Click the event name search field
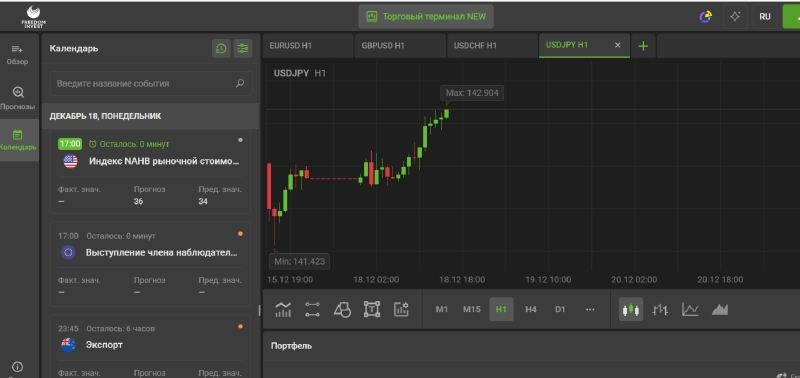This screenshot has height=378, width=800. click(x=151, y=83)
